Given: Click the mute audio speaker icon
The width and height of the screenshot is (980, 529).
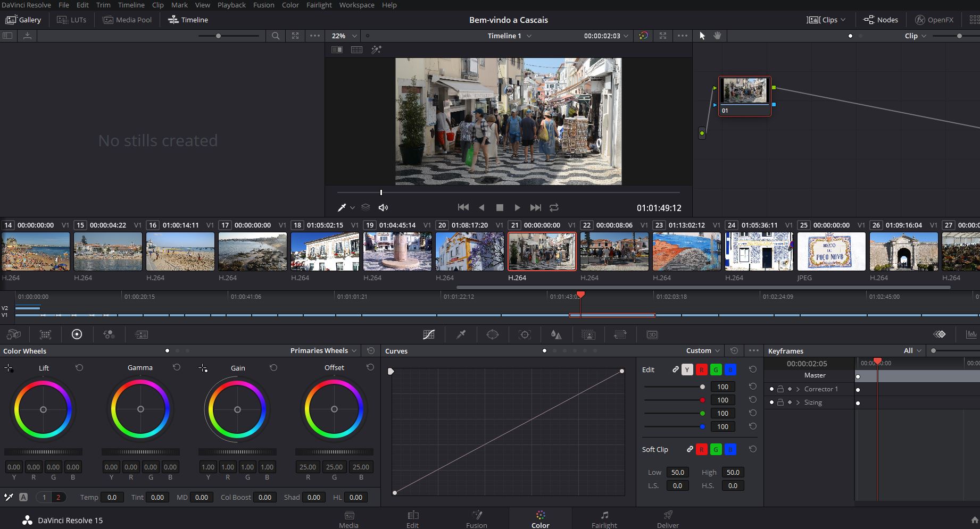Looking at the screenshot, I should [383, 207].
